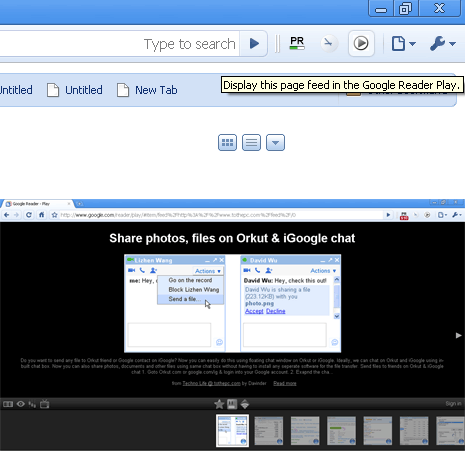
Task: Click the share icon next to star
Action: [x=232, y=404]
